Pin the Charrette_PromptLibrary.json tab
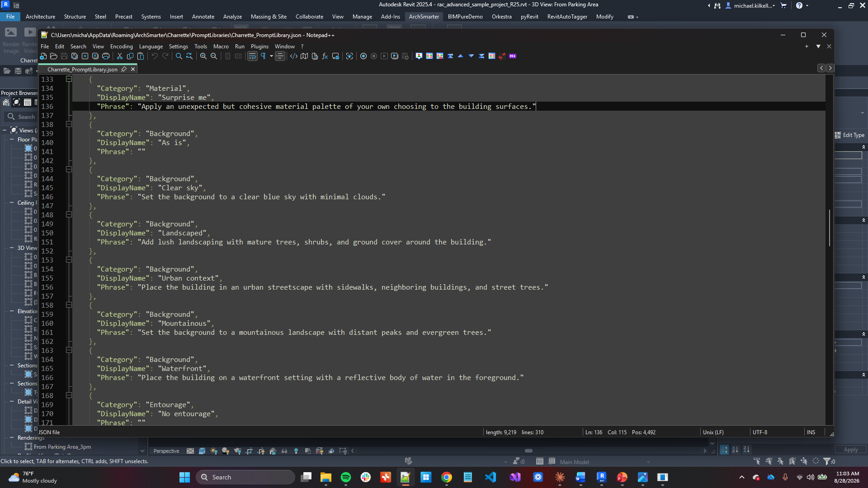 point(124,69)
